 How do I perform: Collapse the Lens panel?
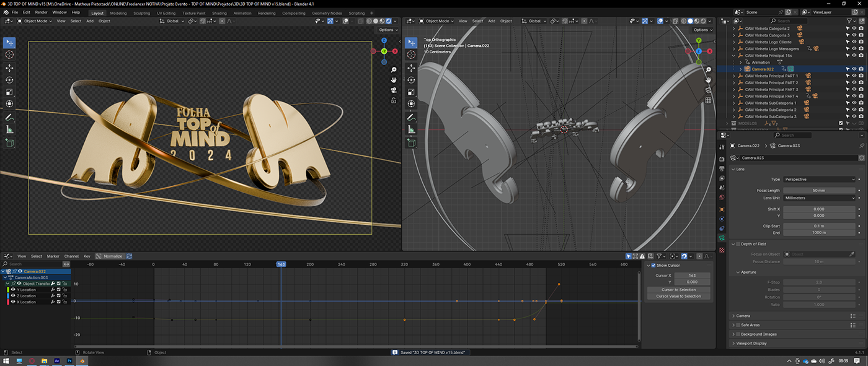pyautogui.click(x=739, y=169)
